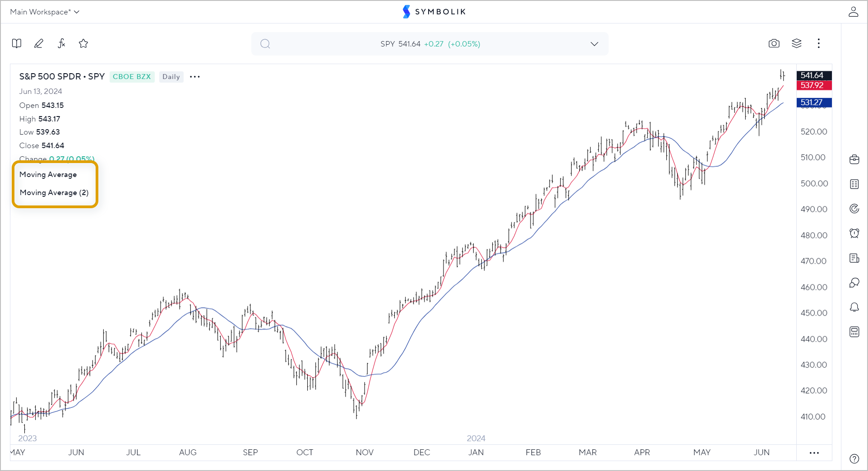Open the three-dot menu below price axis
868x471 pixels.
(x=814, y=453)
